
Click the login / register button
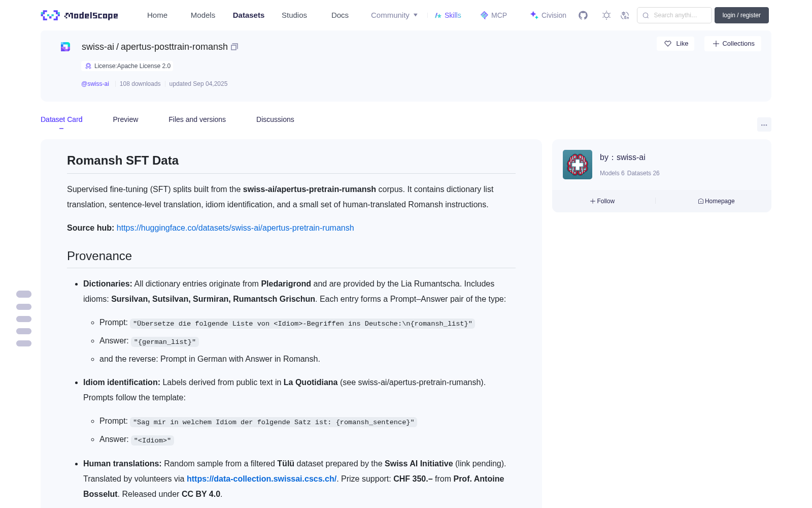741,15
